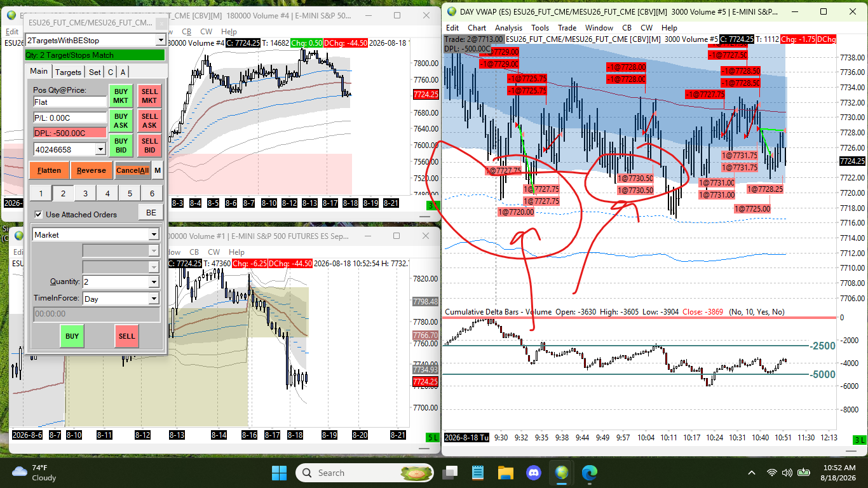Switch to the Targets tab
This screenshot has height=488, width=868.
click(69, 72)
